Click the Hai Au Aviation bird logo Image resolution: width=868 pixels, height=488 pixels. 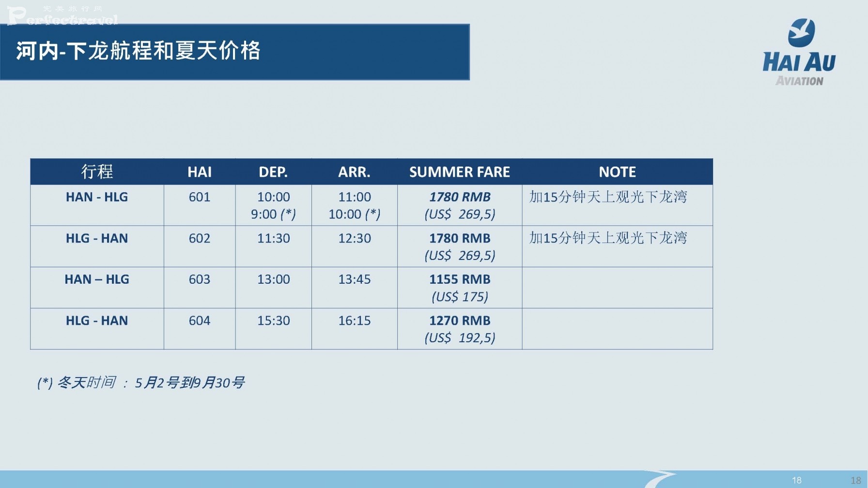(801, 32)
